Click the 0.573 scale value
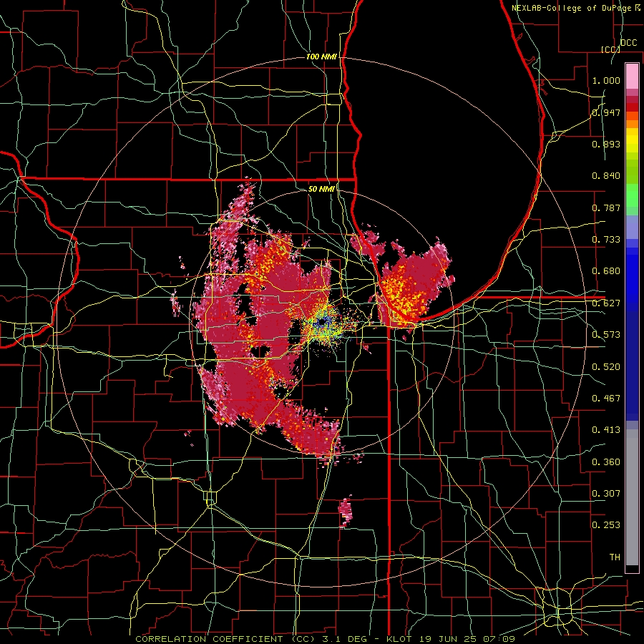This screenshot has width=644, height=644. click(606, 335)
